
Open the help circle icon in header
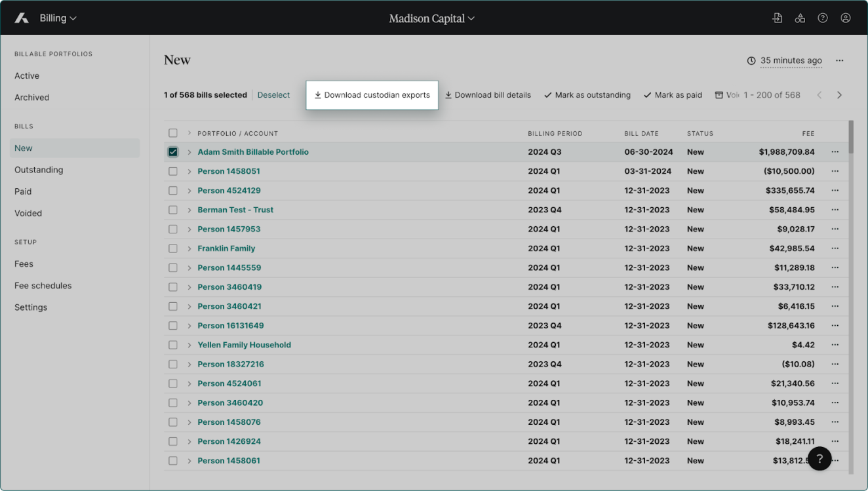pyautogui.click(x=823, y=18)
